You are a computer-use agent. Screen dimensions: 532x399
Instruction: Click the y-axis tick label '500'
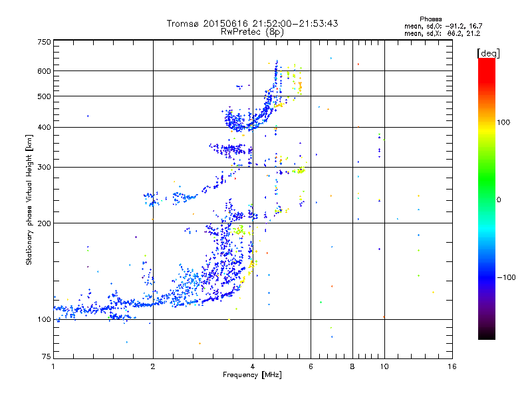(44, 96)
